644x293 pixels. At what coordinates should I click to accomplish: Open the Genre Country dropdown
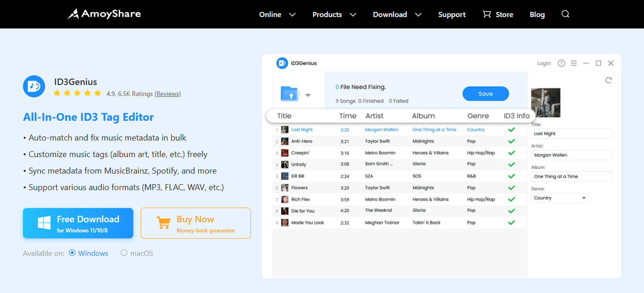[560, 198]
